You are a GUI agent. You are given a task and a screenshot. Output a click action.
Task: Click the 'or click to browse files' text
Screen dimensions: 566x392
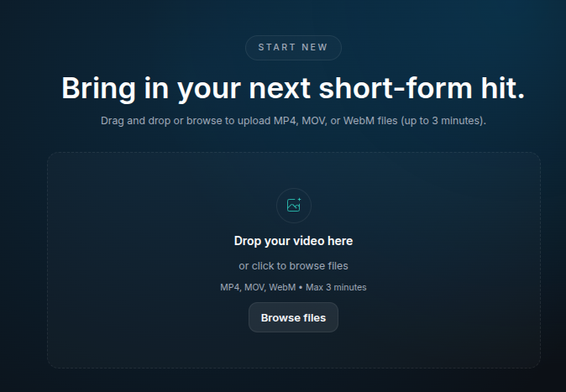293,266
